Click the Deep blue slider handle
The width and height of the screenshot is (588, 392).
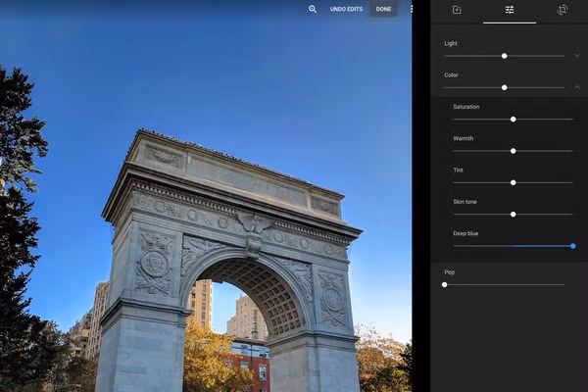click(572, 246)
